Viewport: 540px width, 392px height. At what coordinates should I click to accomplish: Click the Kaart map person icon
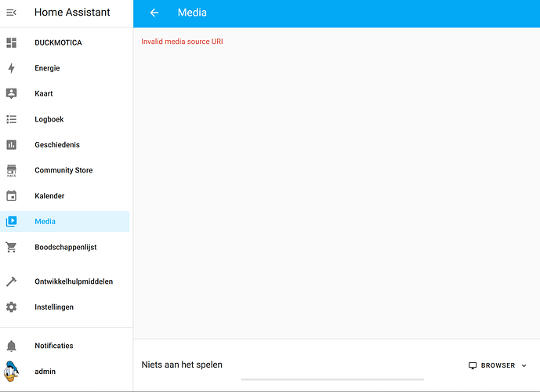pos(12,94)
